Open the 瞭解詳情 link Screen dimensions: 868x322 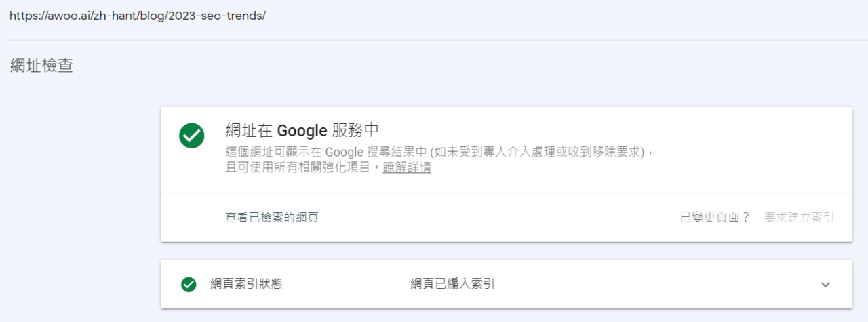click(407, 168)
